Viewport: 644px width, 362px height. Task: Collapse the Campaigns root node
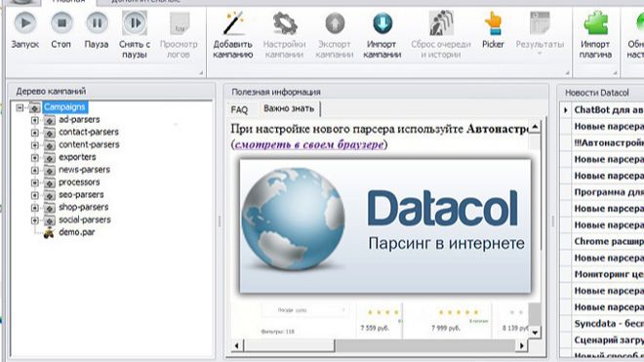20,107
